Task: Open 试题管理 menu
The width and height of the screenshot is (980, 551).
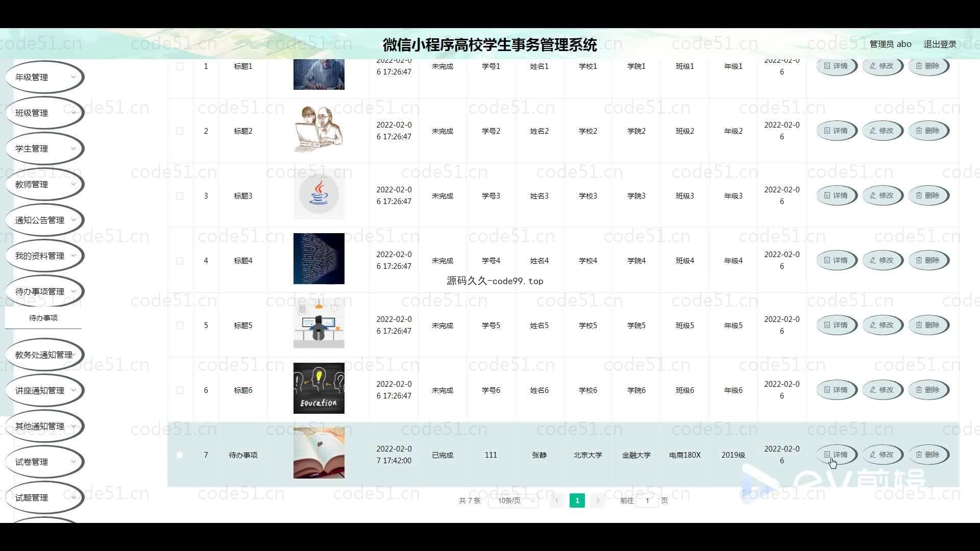Action: pos(44,497)
